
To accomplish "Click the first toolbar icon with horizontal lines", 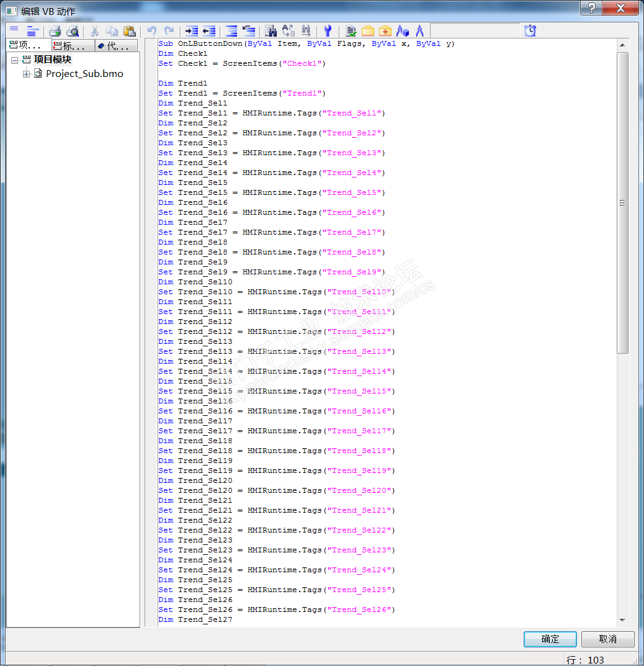I will point(14,30).
